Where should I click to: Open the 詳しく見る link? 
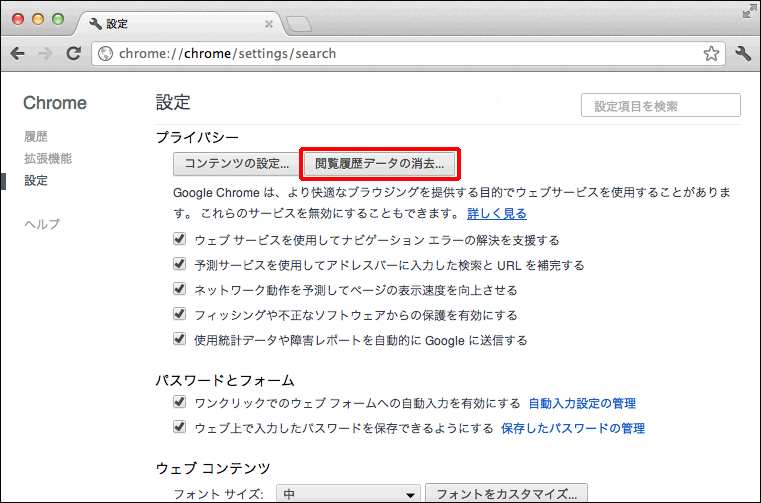click(496, 214)
